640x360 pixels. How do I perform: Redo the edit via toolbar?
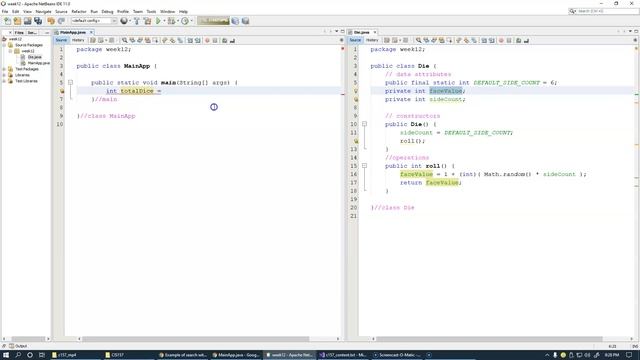61,21
